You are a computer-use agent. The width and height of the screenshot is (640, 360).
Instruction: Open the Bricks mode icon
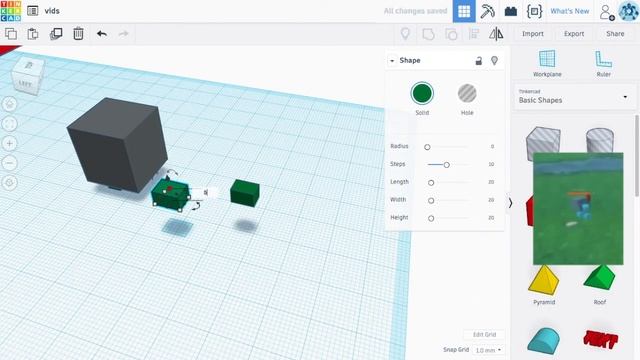pyautogui.click(x=511, y=11)
